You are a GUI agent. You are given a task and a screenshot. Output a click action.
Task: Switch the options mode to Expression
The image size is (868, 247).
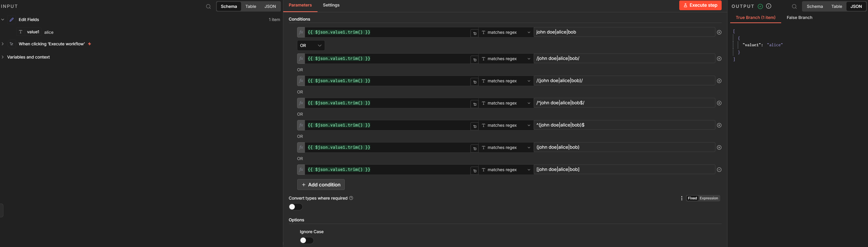click(709, 198)
